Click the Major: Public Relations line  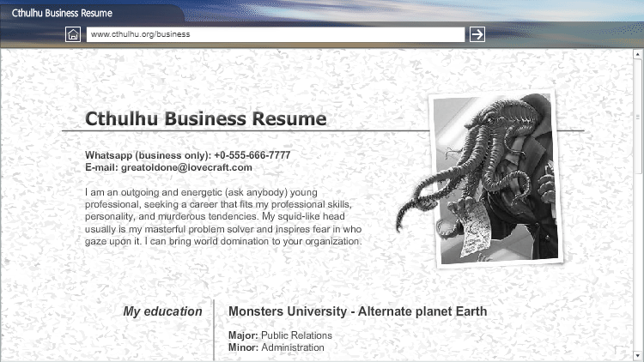[280, 335]
